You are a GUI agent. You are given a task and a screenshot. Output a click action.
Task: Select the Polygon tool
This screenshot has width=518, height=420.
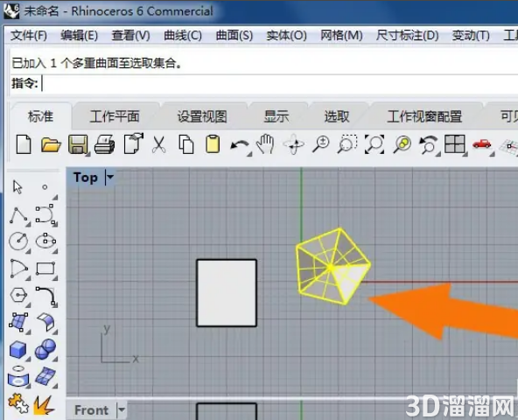coord(18,295)
